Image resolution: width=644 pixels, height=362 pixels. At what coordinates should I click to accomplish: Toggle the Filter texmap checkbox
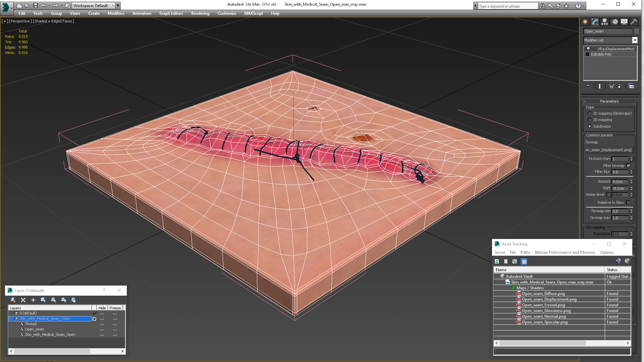pyautogui.click(x=628, y=165)
